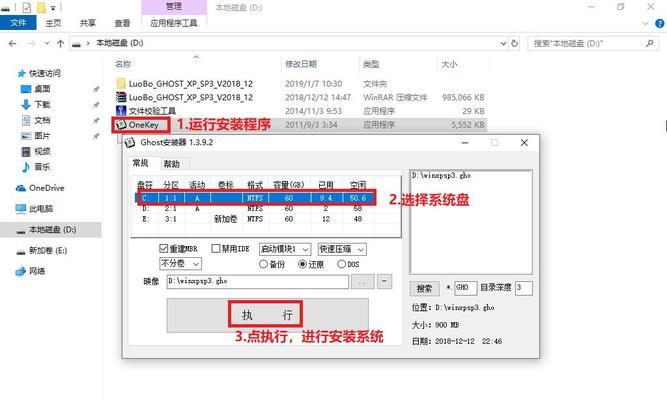Image resolution: width=667 pixels, height=400 pixels.
Task: Select the OneKey application icon
Action: click(x=121, y=125)
